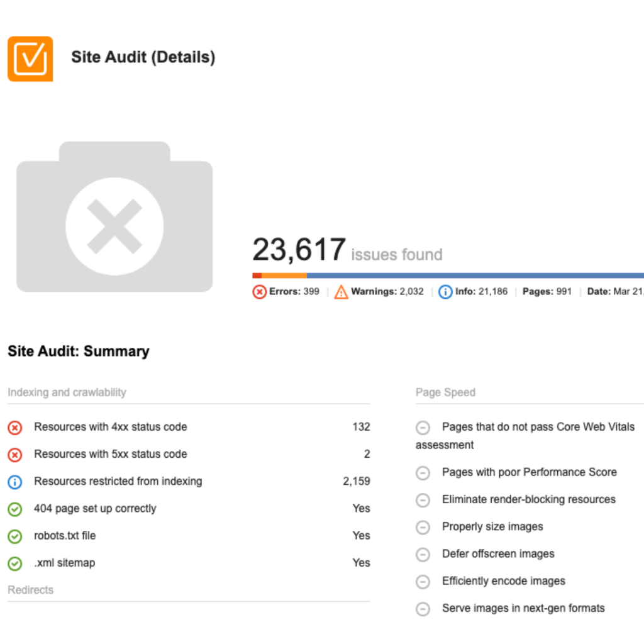Screen dimensions: 644x644
Task: Click the orange Warnings triangle icon
Action: point(341,292)
